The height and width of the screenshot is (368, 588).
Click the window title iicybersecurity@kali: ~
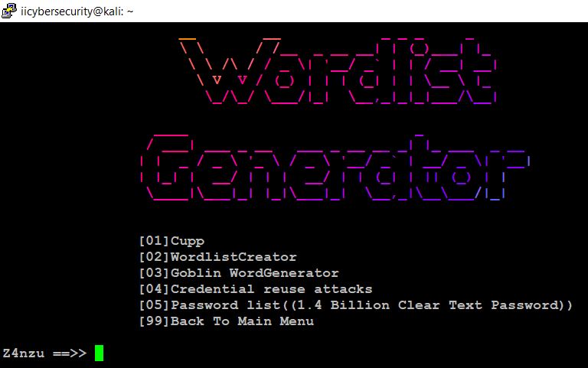point(77,11)
